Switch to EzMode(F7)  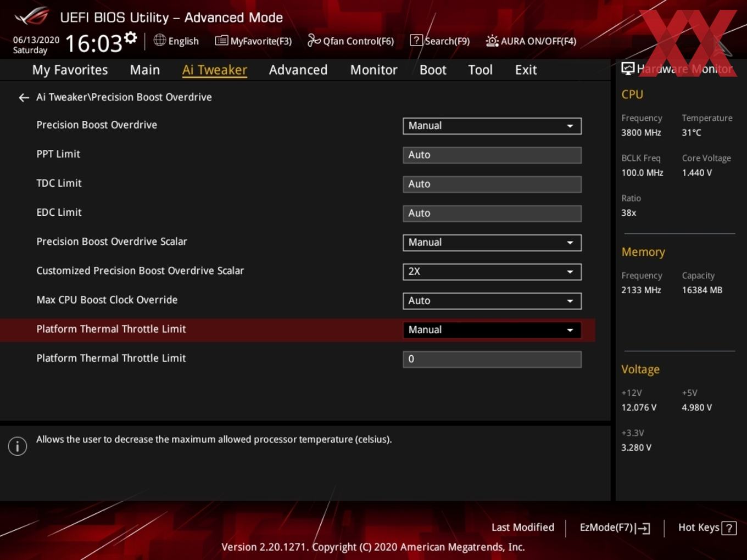[x=615, y=528]
